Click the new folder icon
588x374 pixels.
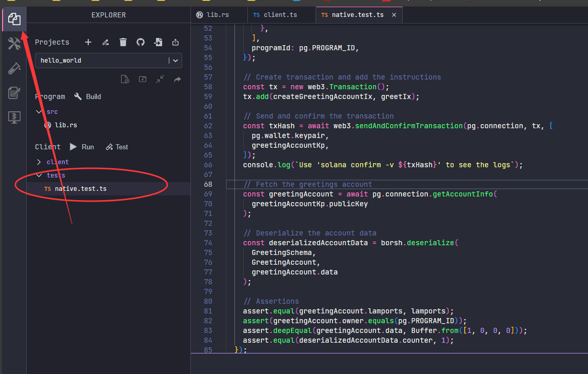click(x=142, y=79)
